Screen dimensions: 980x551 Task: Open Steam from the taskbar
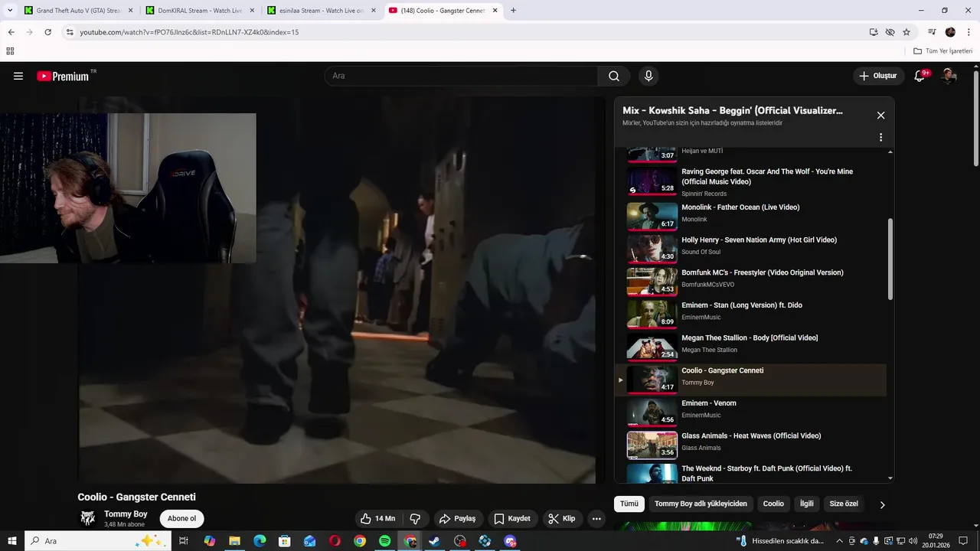[x=435, y=541]
